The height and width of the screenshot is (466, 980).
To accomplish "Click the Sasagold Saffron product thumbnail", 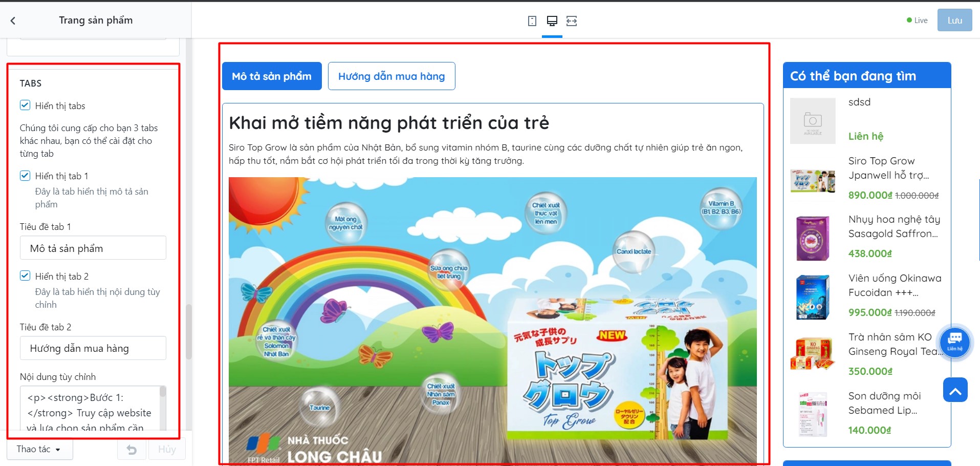I will [x=813, y=239].
